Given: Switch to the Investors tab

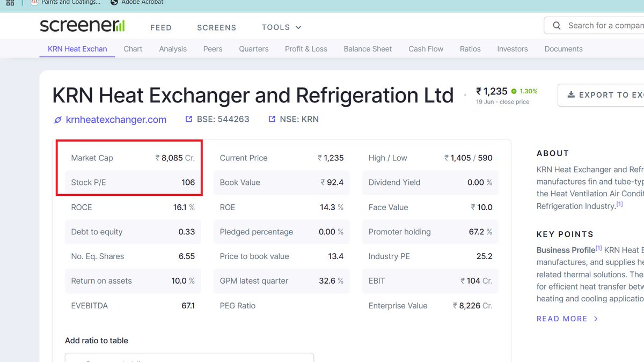Looking at the screenshot, I should tap(513, 49).
